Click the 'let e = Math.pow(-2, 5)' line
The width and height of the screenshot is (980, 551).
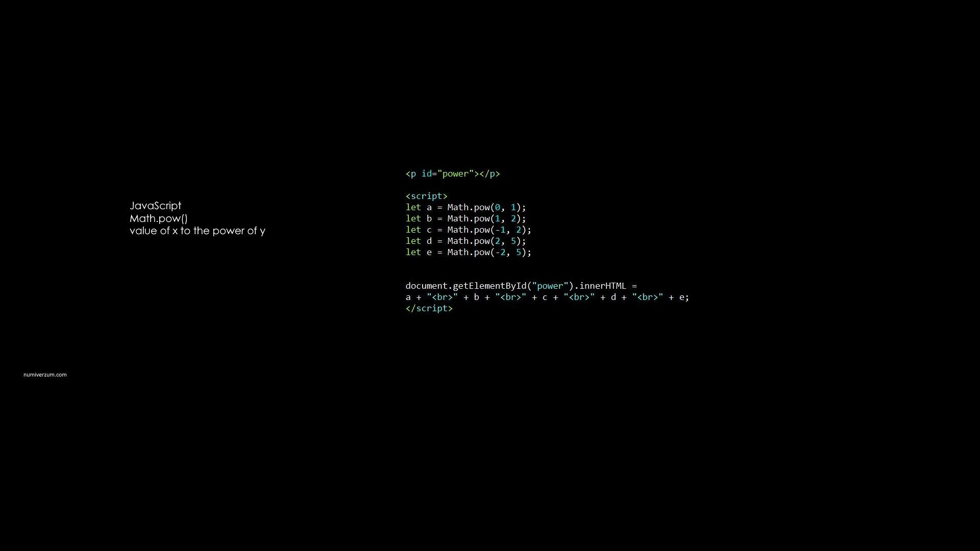pyautogui.click(x=469, y=252)
